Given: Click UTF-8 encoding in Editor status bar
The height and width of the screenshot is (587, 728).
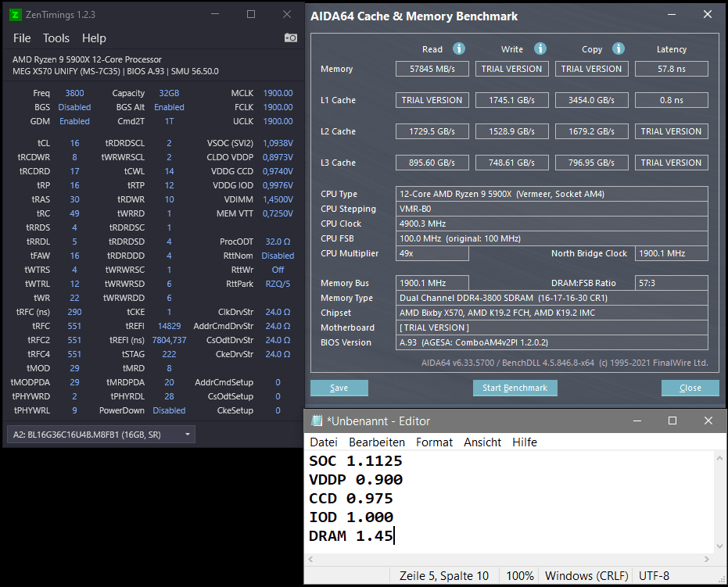Looking at the screenshot, I should point(654,576).
